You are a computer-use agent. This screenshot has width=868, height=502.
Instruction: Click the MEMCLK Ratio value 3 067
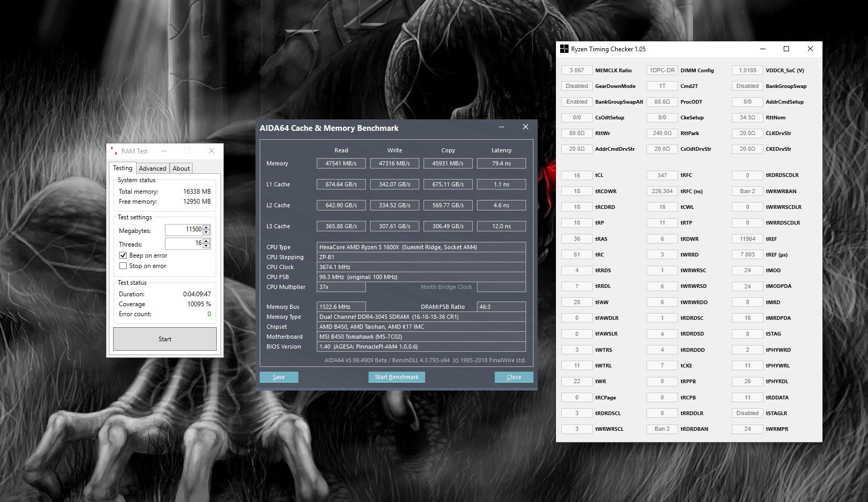pyautogui.click(x=577, y=70)
